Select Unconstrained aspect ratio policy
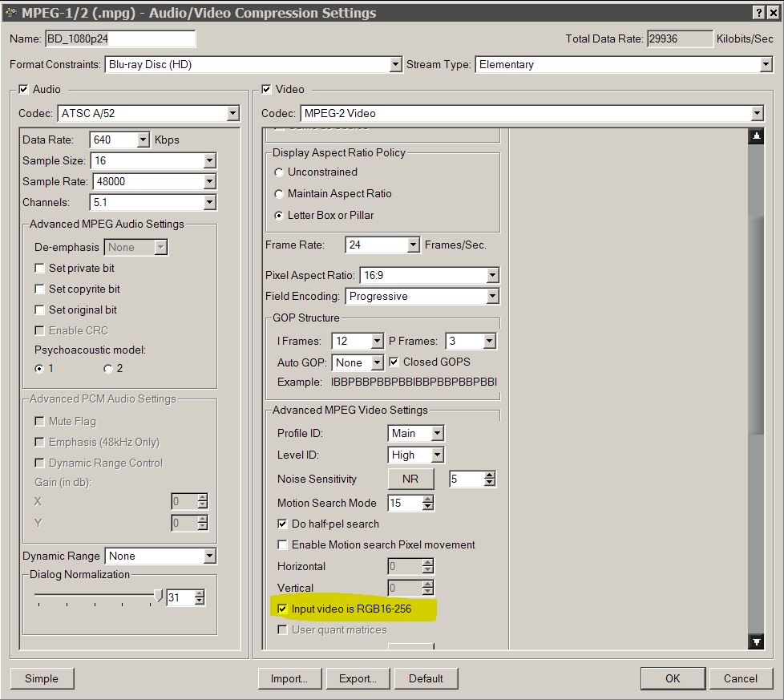 pos(279,172)
